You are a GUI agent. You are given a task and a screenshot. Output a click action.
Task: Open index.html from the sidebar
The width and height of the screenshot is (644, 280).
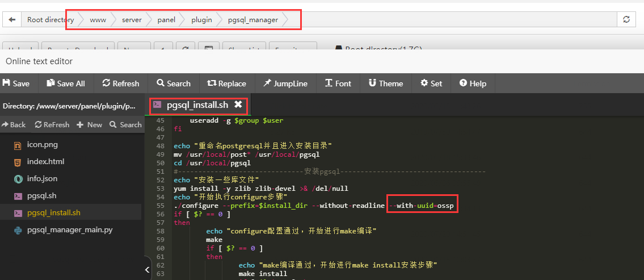[x=45, y=161]
